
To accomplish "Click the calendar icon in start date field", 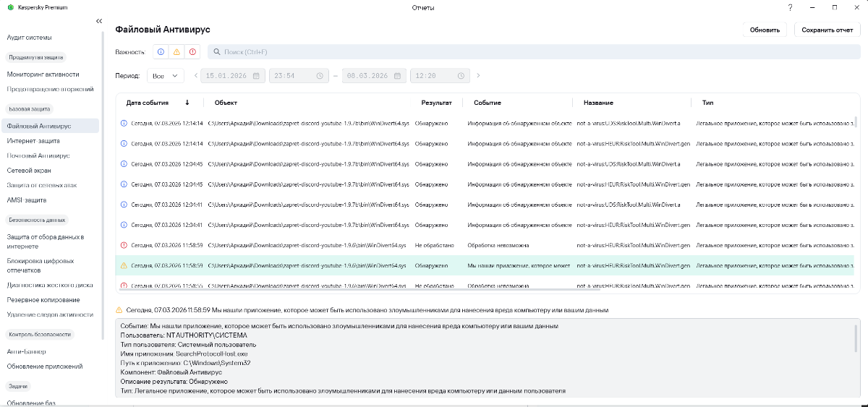I will 258,76.
